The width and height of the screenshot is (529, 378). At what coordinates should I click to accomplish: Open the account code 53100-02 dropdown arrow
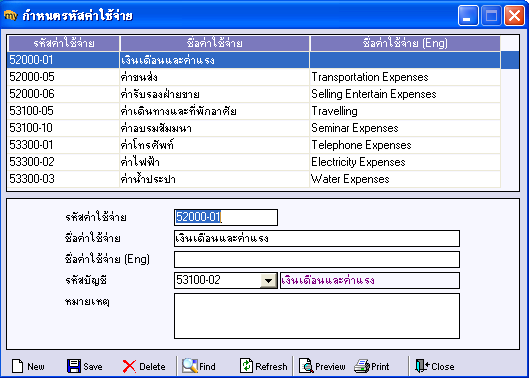click(x=269, y=281)
